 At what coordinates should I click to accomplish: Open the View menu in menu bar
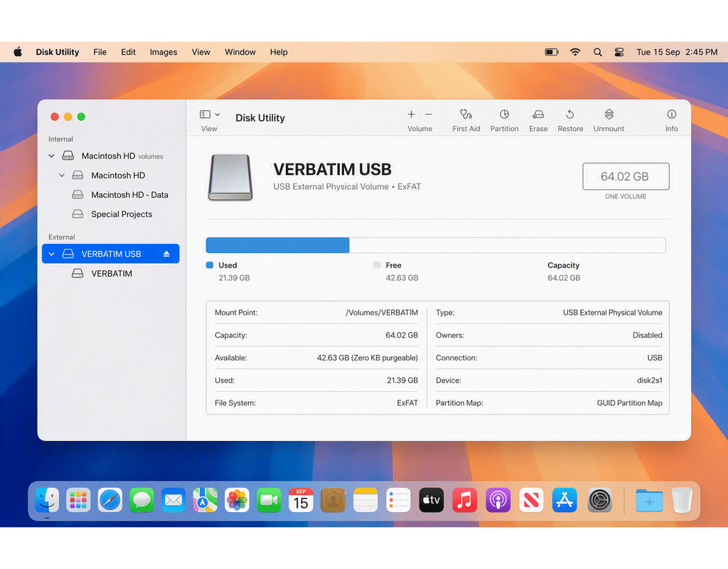(x=201, y=52)
